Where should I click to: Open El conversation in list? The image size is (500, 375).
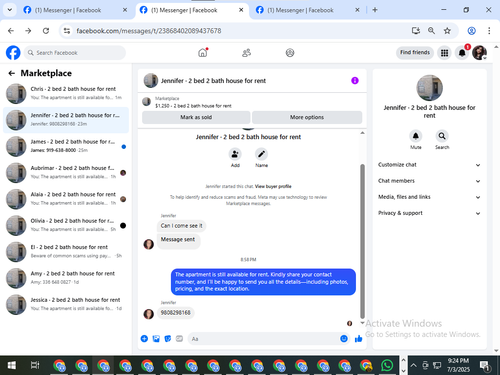click(66, 252)
